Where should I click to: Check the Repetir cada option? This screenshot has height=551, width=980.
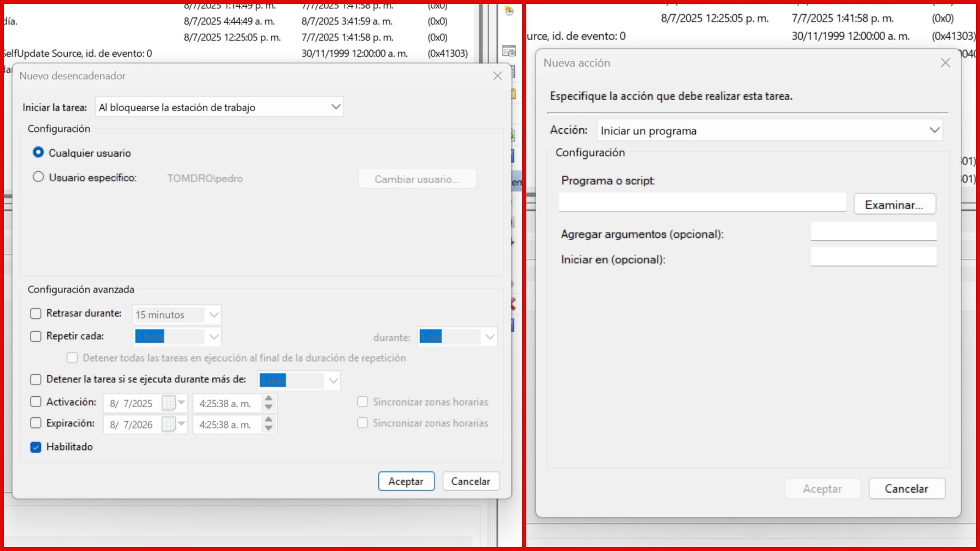(x=36, y=336)
